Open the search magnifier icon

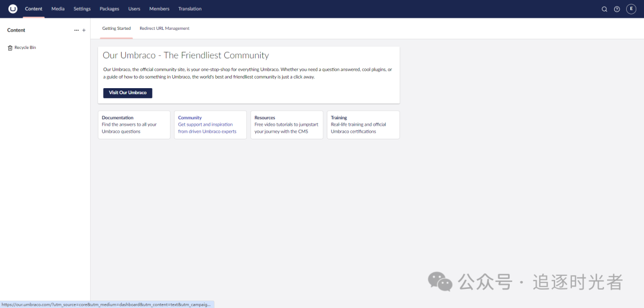(604, 9)
